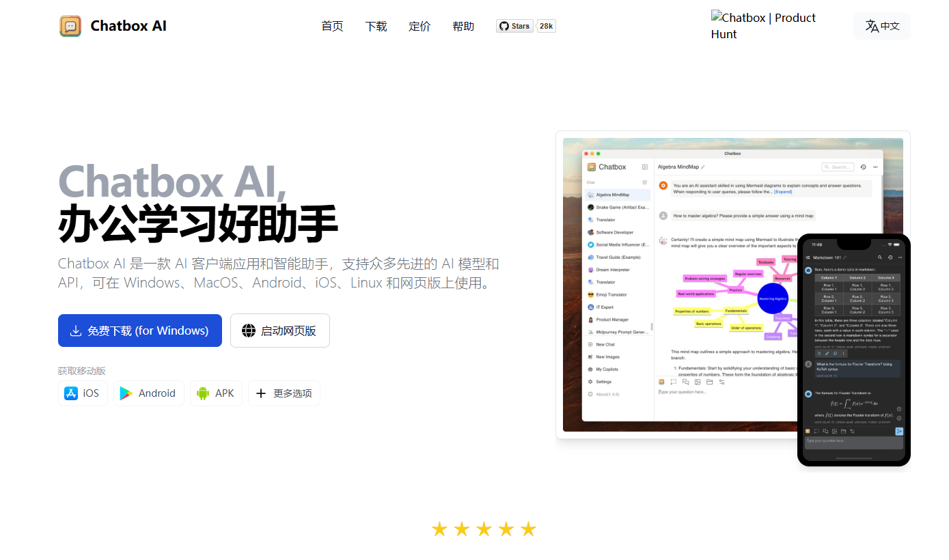Click the Chatbox AI logo icon

[70, 25]
